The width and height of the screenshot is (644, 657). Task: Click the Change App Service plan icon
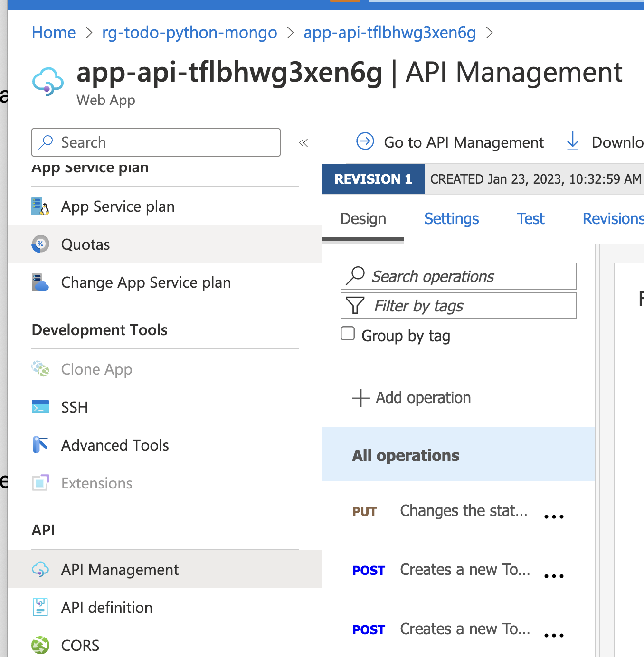click(40, 282)
